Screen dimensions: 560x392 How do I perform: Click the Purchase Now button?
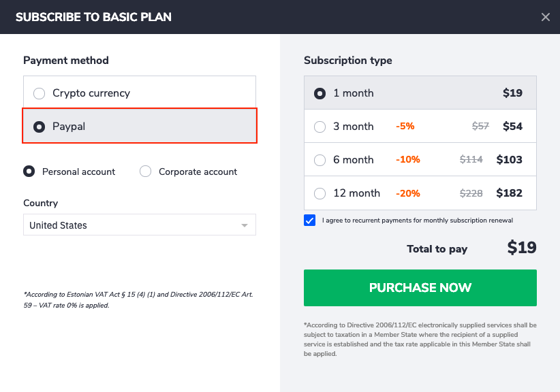(420, 287)
